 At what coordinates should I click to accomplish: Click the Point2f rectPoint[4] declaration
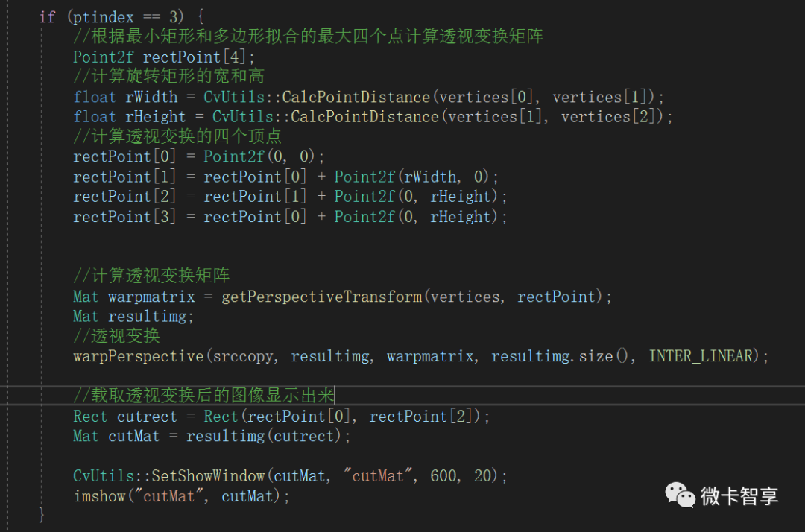164,57
